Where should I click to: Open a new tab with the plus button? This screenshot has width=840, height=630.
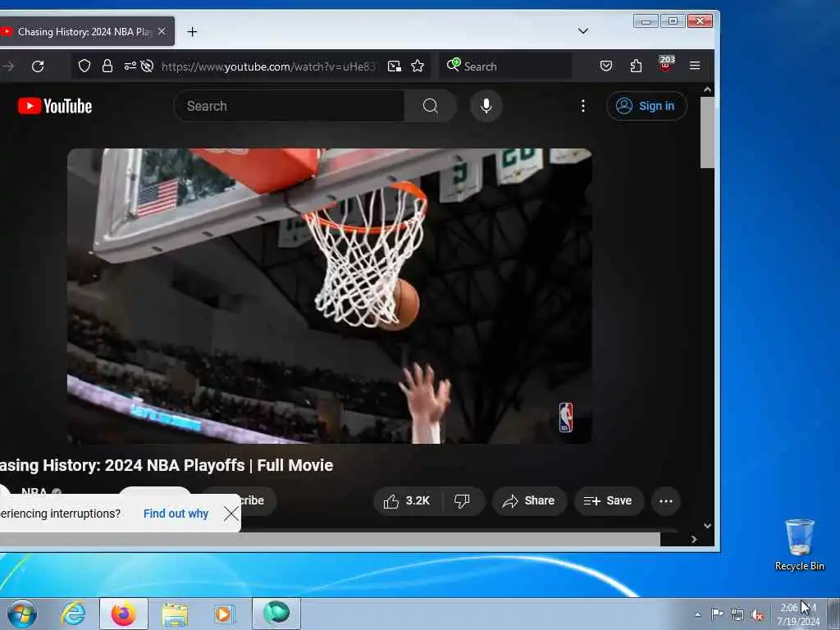coord(192,32)
